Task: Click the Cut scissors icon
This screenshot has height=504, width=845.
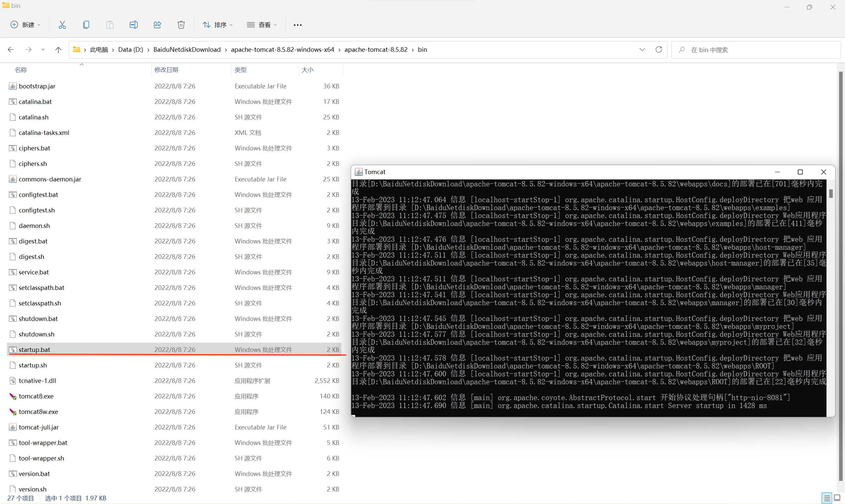Action: pos(62,25)
